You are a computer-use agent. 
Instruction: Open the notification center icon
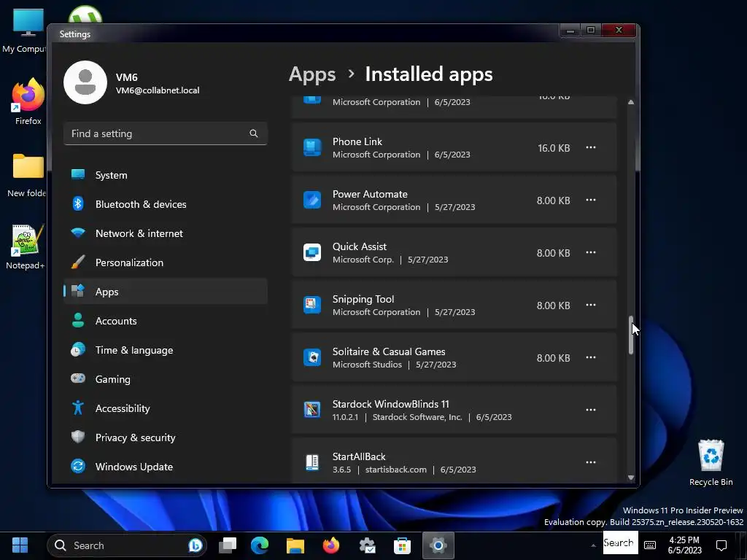coord(721,545)
